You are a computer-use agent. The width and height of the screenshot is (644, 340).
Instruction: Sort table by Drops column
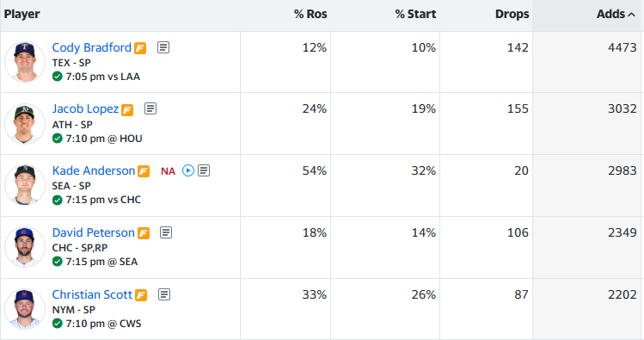512,15
